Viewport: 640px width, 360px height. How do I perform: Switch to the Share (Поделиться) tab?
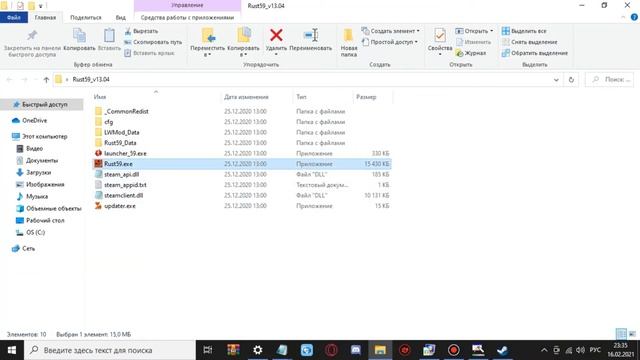click(x=85, y=18)
